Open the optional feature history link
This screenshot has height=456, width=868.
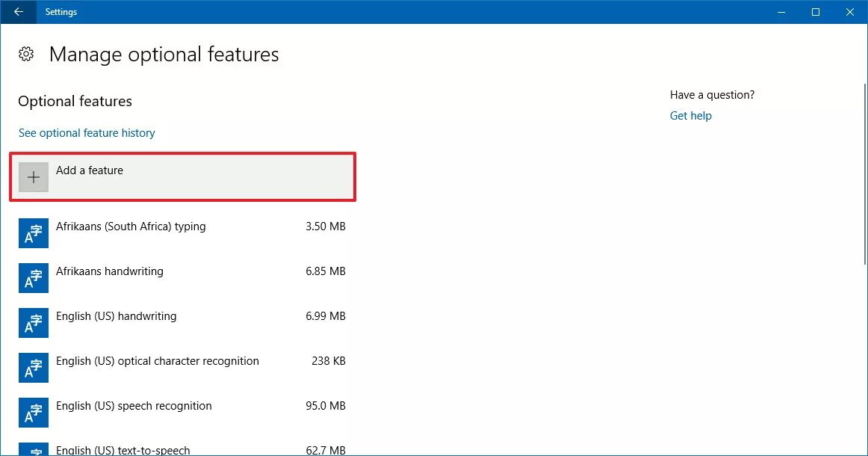pyautogui.click(x=87, y=133)
